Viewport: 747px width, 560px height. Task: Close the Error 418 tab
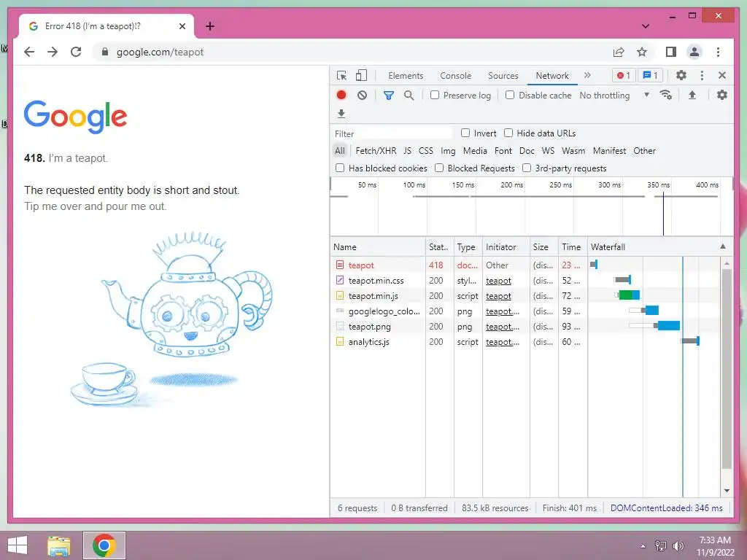tap(182, 26)
